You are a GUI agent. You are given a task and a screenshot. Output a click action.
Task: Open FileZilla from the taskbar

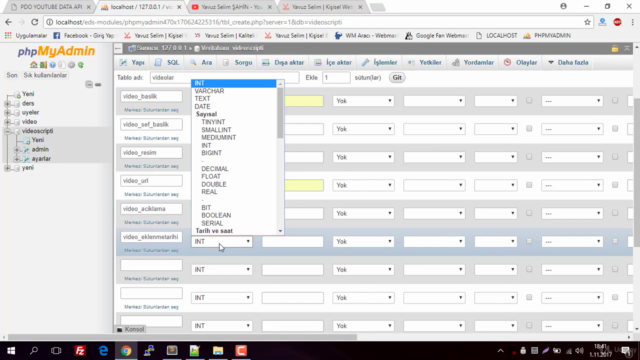point(80,351)
